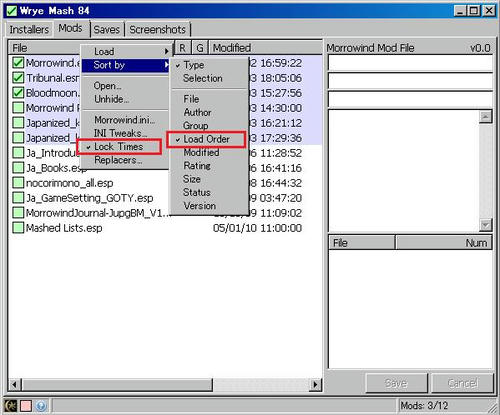Click the second mod details input field

410,81
